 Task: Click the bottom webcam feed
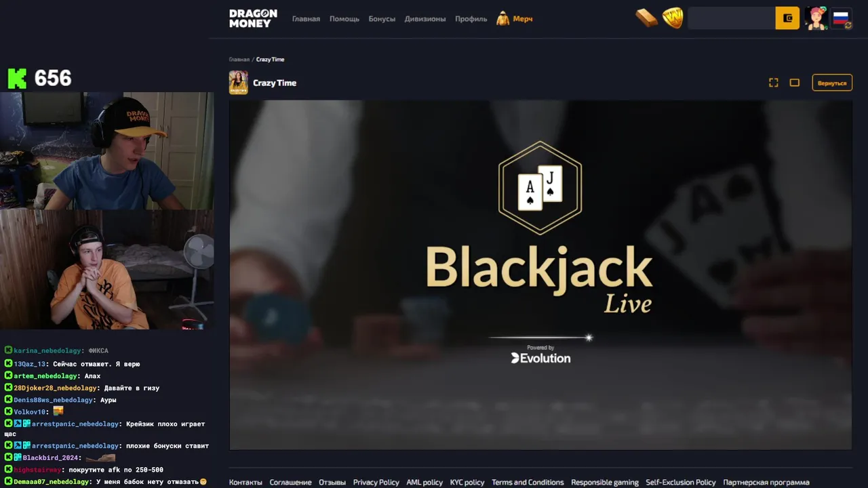107,270
